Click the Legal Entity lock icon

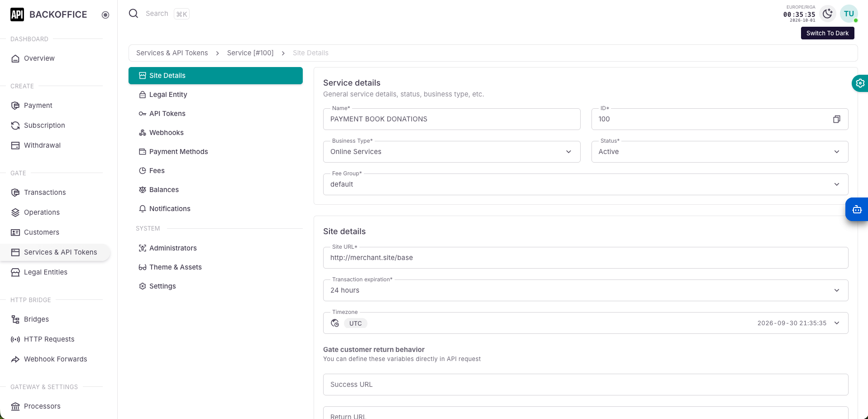(x=143, y=95)
